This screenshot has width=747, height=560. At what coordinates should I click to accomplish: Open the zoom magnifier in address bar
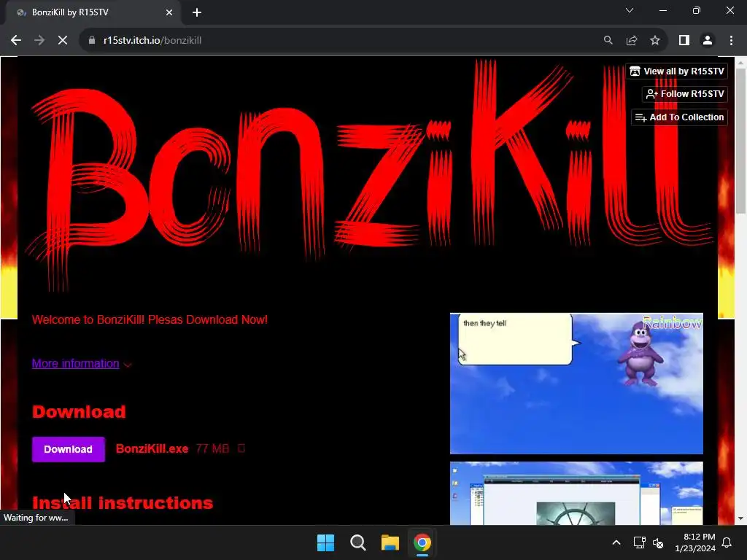tap(608, 41)
